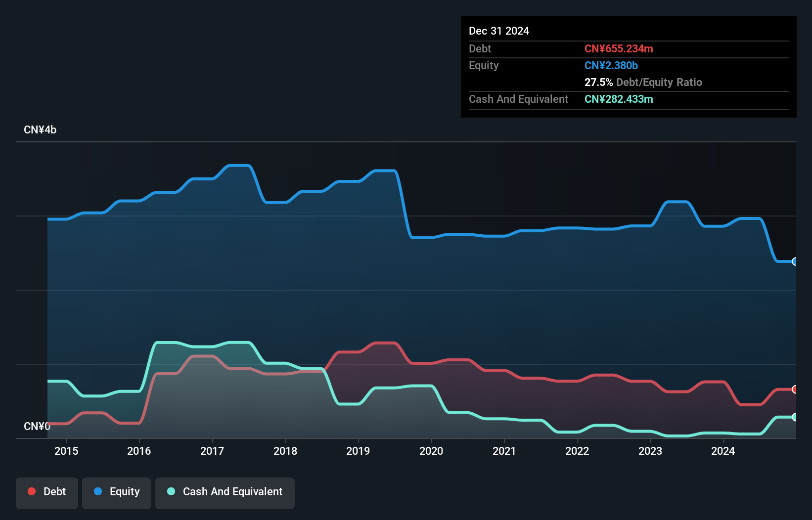
Task: Click the 2017 x-axis label
Action: [212, 451]
